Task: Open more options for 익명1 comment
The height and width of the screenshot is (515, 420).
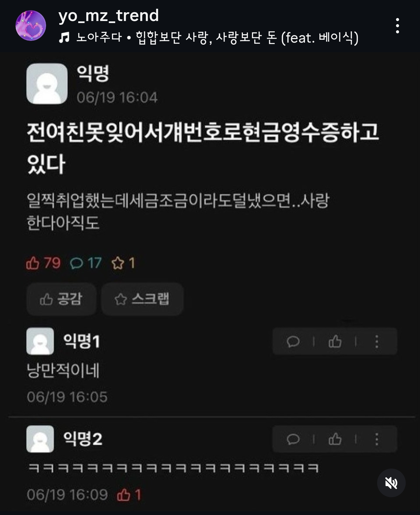Action: click(x=377, y=341)
